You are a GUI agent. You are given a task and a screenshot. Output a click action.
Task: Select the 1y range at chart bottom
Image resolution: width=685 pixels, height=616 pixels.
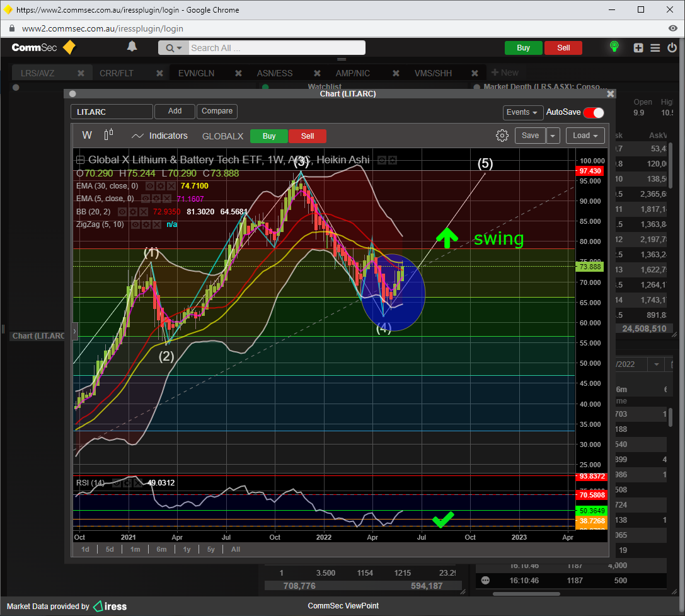187,550
